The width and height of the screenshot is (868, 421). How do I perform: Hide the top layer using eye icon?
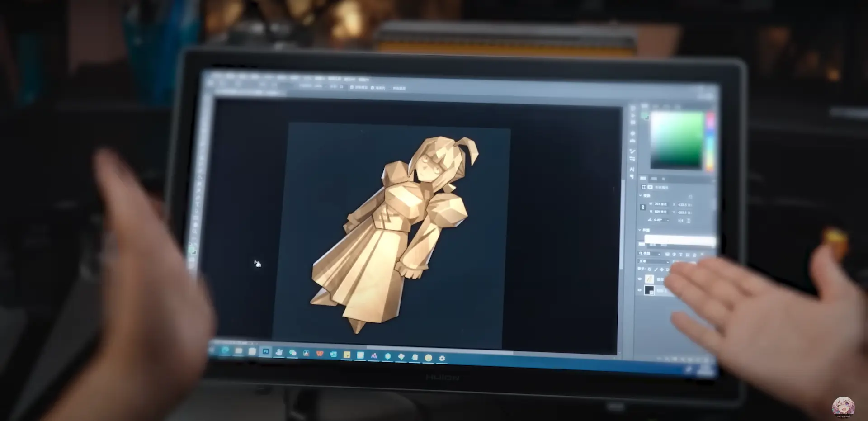[x=640, y=279]
